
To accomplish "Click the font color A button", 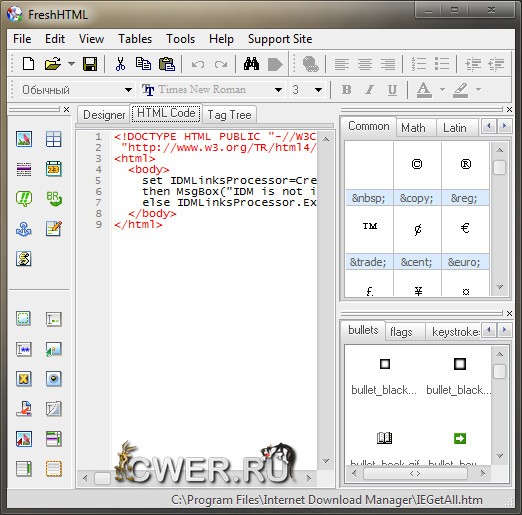I will (424, 90).
